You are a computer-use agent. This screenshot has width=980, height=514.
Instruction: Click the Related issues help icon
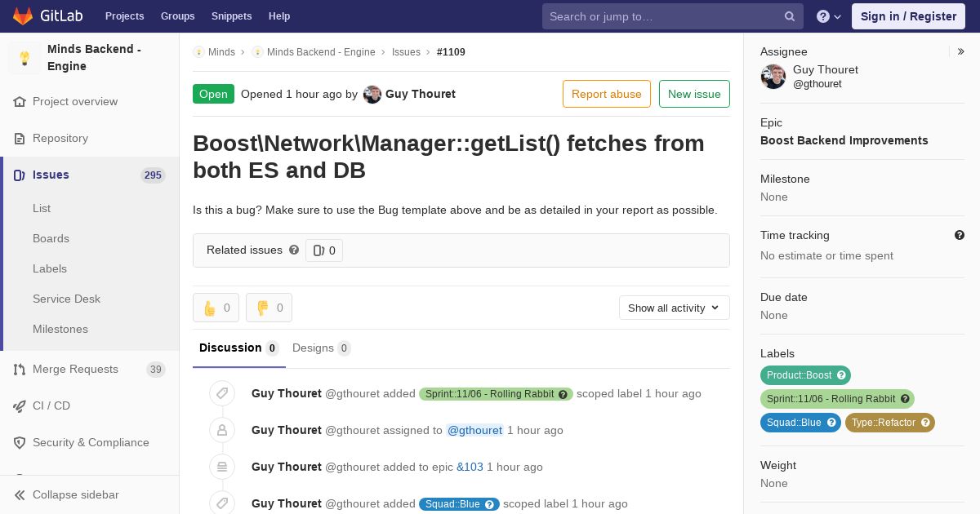[294, 250]
